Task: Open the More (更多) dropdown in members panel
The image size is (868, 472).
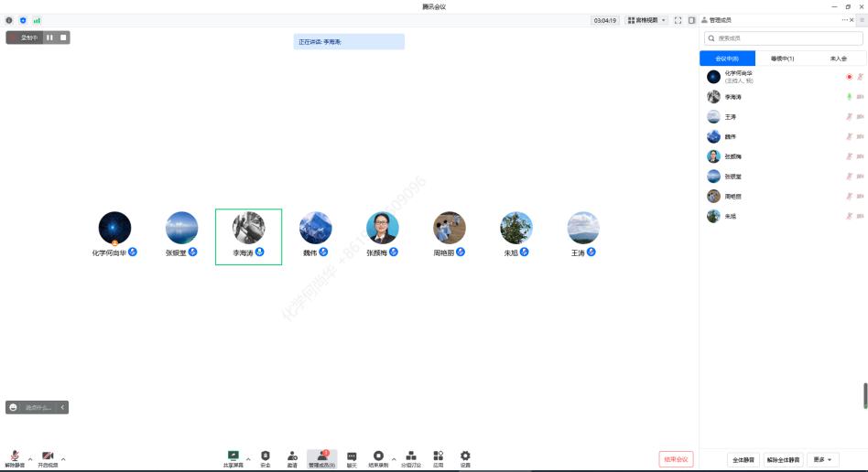Action: (822, 459)
